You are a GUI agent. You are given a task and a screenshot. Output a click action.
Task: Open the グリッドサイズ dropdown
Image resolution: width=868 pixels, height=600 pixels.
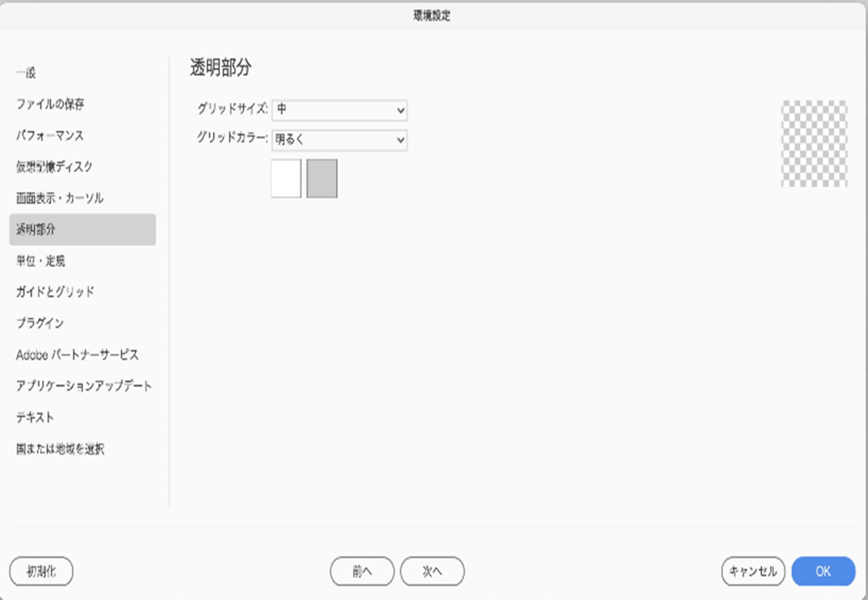pos(340,110)
